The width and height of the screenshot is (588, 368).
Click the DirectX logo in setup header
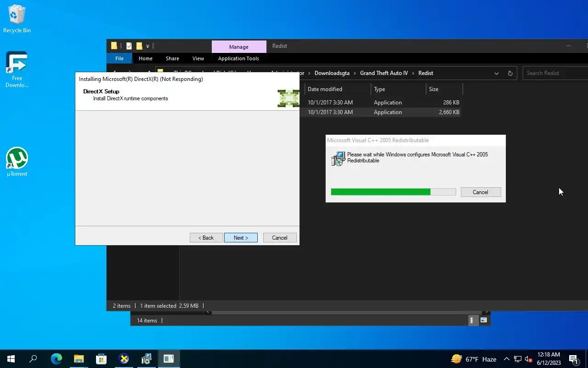(x=288, y=98)
